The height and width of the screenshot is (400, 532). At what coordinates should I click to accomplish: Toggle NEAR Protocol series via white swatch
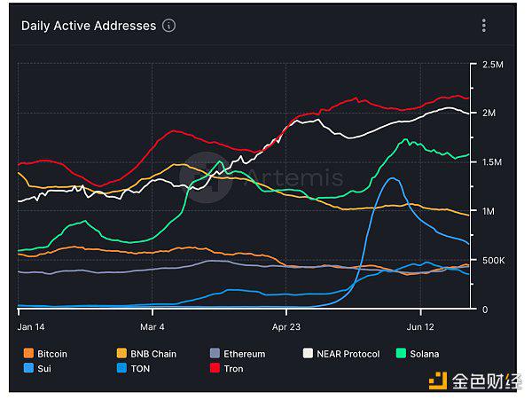308,353
